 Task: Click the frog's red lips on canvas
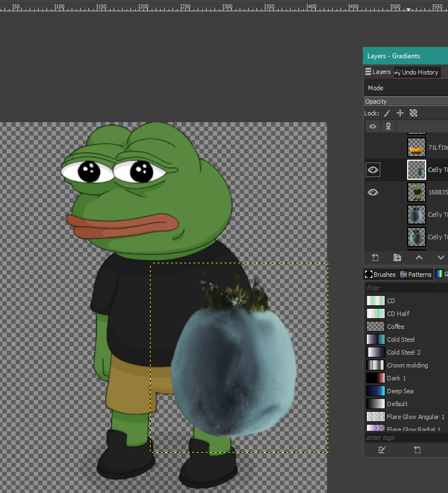[x=122, y=226]
